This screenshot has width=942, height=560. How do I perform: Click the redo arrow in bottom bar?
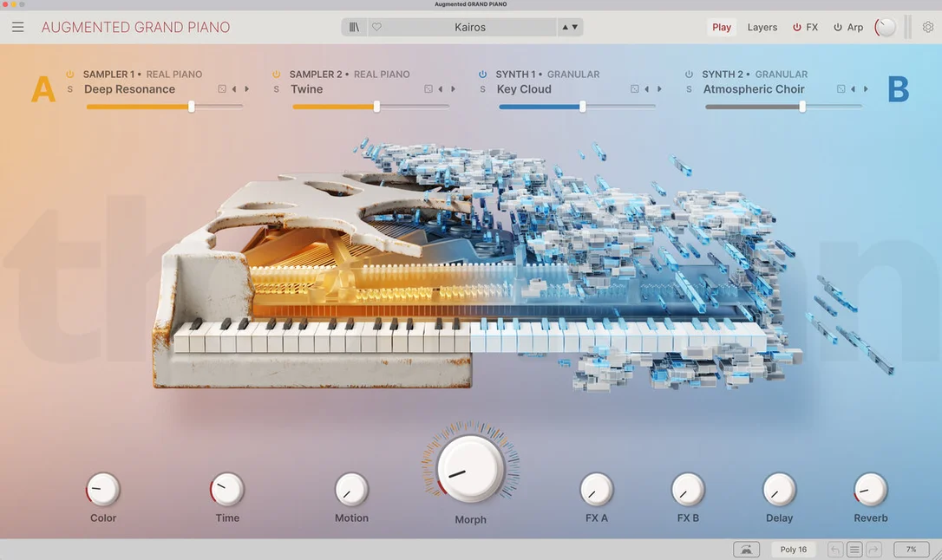(873, 550)
